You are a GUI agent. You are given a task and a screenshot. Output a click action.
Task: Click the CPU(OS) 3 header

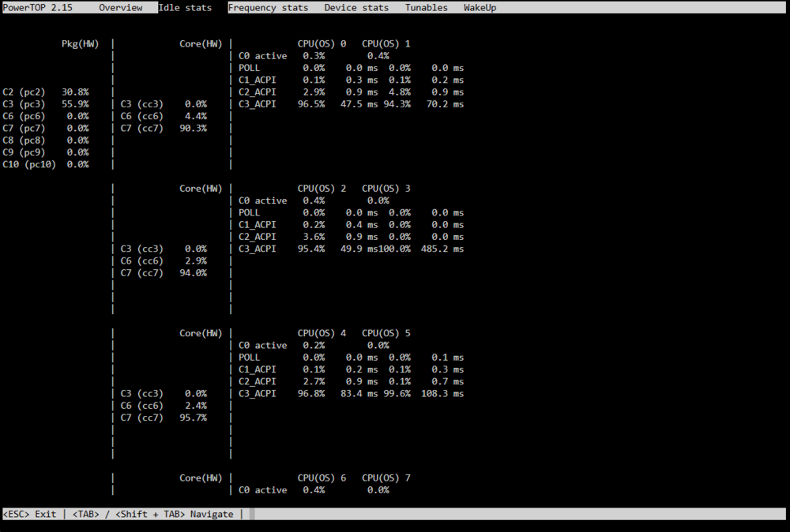click(386, 189)
